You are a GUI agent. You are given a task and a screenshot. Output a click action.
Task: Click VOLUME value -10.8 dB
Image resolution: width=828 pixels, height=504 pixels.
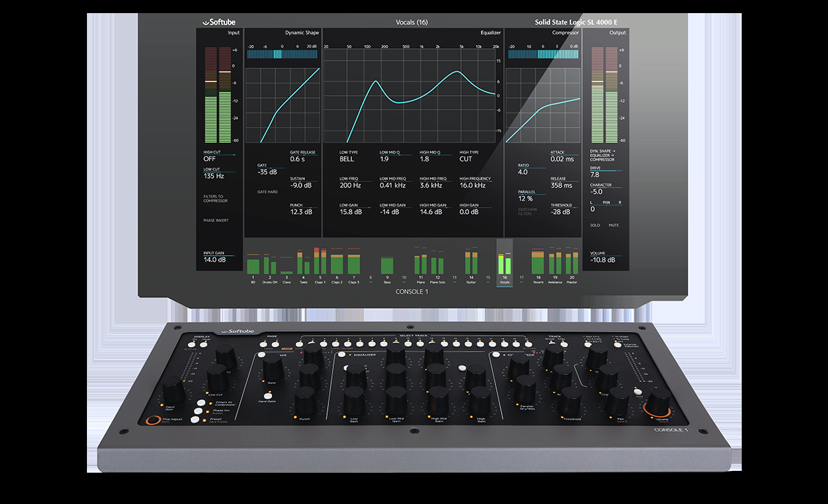(603, 260)
